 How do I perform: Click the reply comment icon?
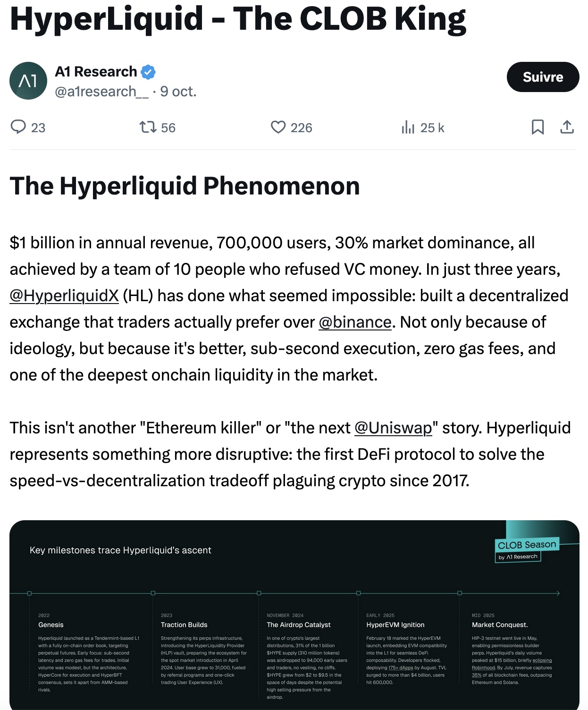coord(18,127)
